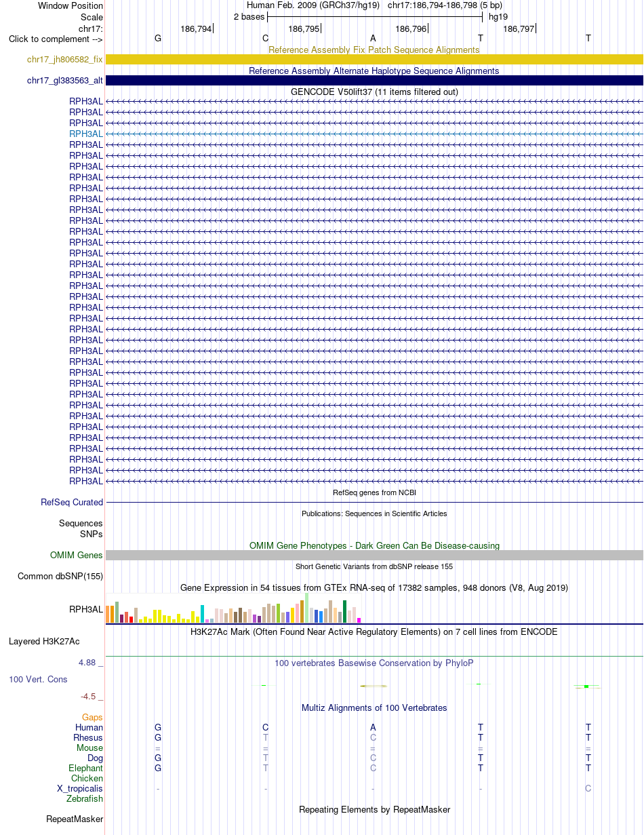Click the chr17_gl383563_alt track label
The width and height of the screenshot is (644, 835).
[65, 81]
